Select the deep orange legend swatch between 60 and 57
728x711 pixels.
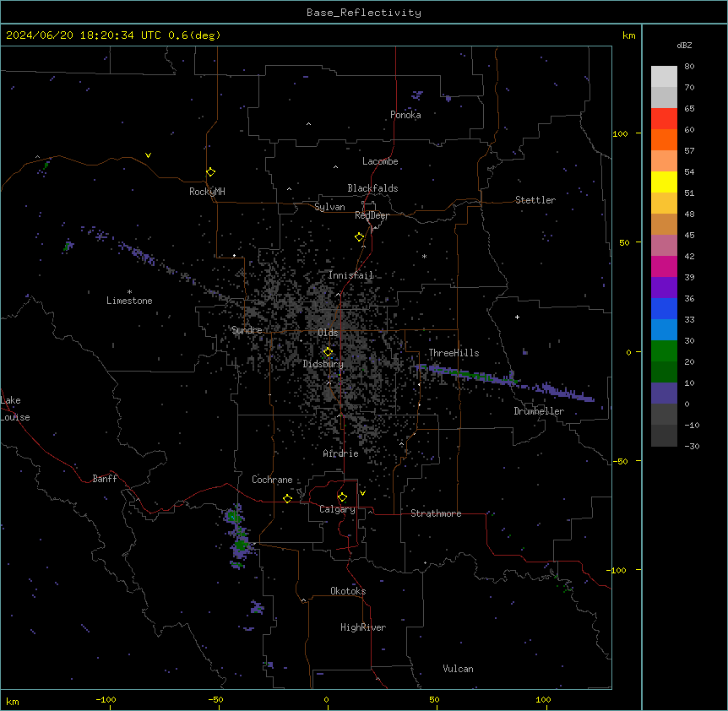[x=664, y=139]
